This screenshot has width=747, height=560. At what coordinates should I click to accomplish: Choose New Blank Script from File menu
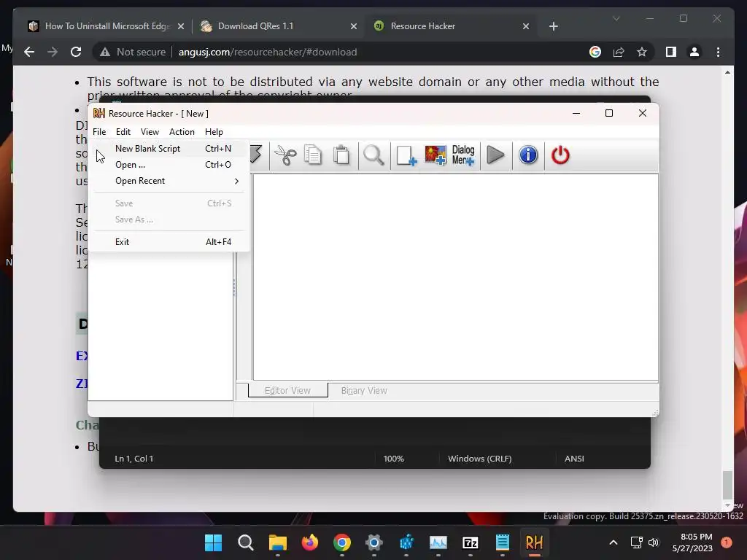click(169, 149)
